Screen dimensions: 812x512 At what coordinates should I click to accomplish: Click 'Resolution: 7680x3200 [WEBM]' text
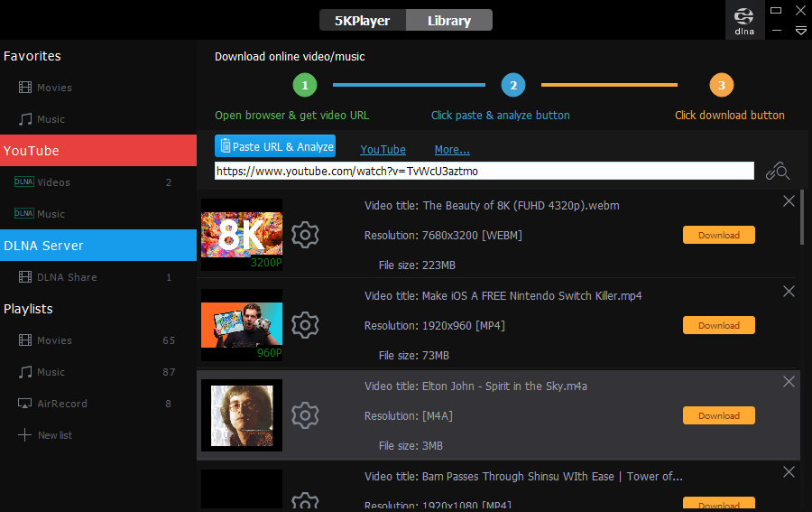click(443, 236)
